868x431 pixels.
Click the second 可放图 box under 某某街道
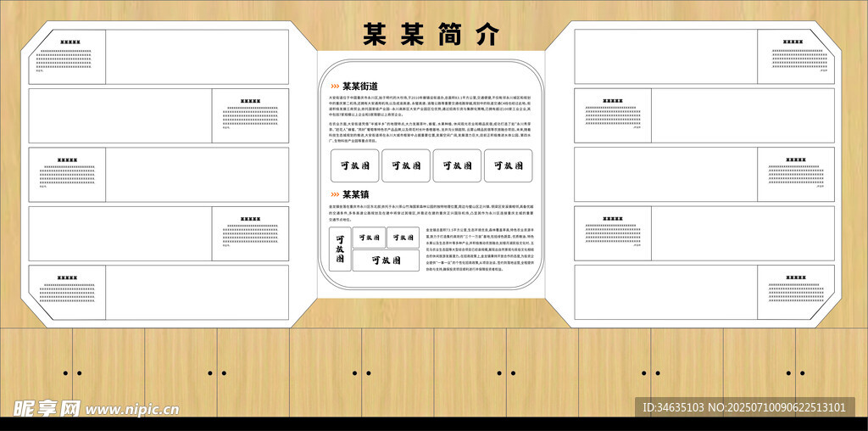pyautogui.click(x=405, y=166)
